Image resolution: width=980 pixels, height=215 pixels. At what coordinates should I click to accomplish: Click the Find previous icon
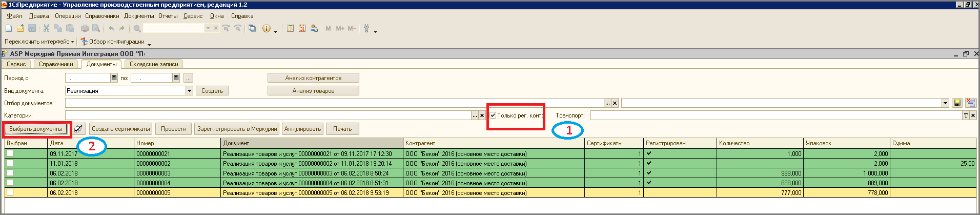(237, 28)
